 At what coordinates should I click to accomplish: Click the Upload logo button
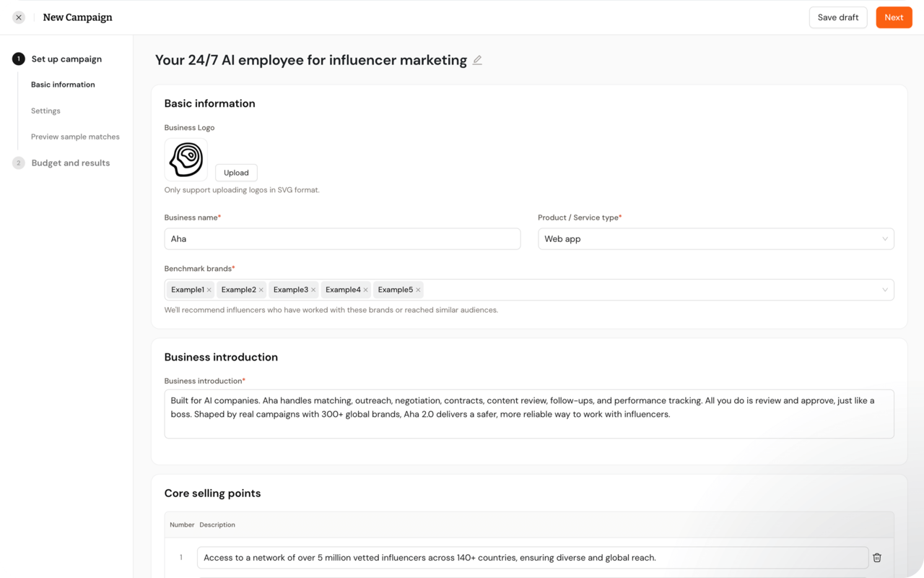(x=236, y=173)
